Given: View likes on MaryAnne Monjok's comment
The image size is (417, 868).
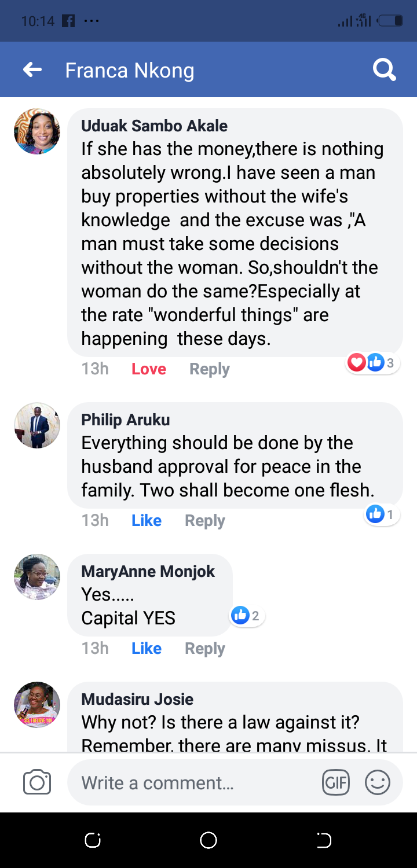Looking at the screenshot, I should pos(247,616).
